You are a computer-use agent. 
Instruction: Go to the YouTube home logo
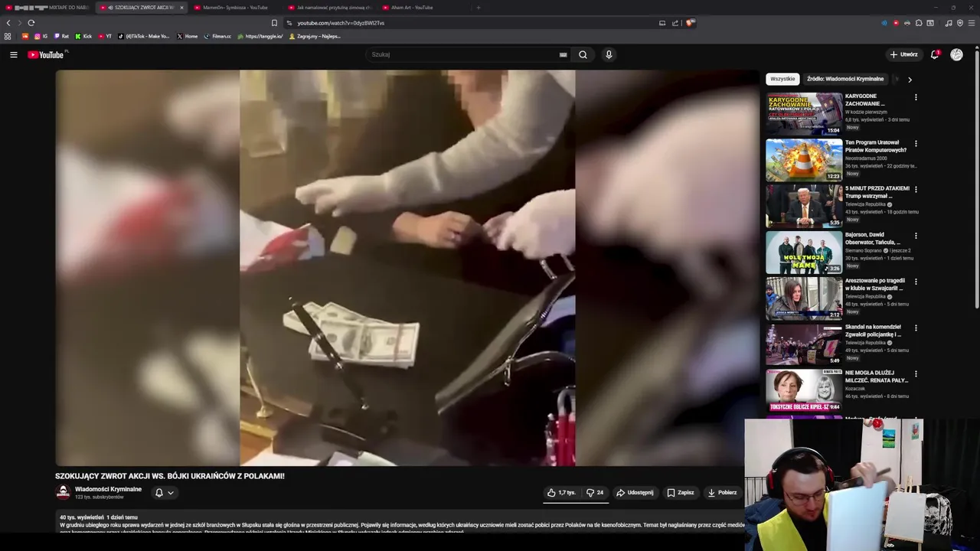tap(46, 54)
